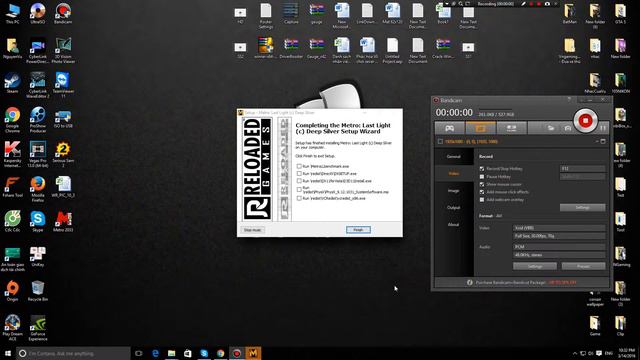Open Steam desktop icon
This screenshot has height=360, width=640.
click(x=12, y=83)
